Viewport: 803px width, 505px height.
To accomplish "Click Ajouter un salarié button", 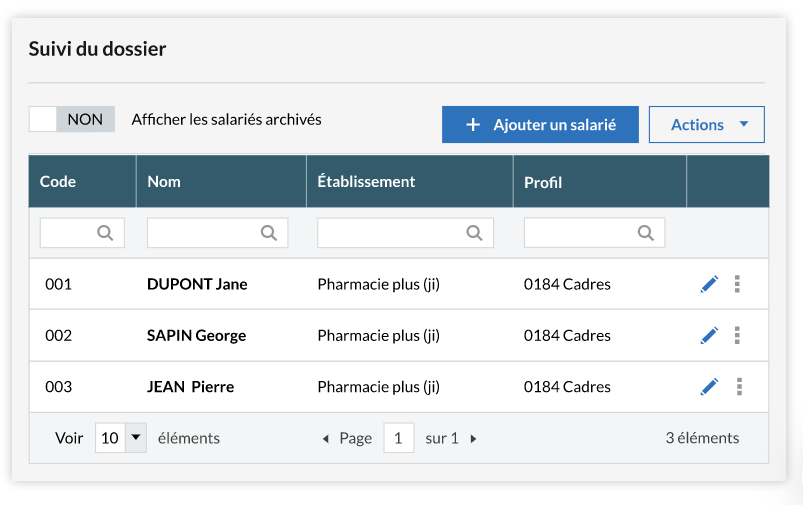I will (x=540, y=125).
